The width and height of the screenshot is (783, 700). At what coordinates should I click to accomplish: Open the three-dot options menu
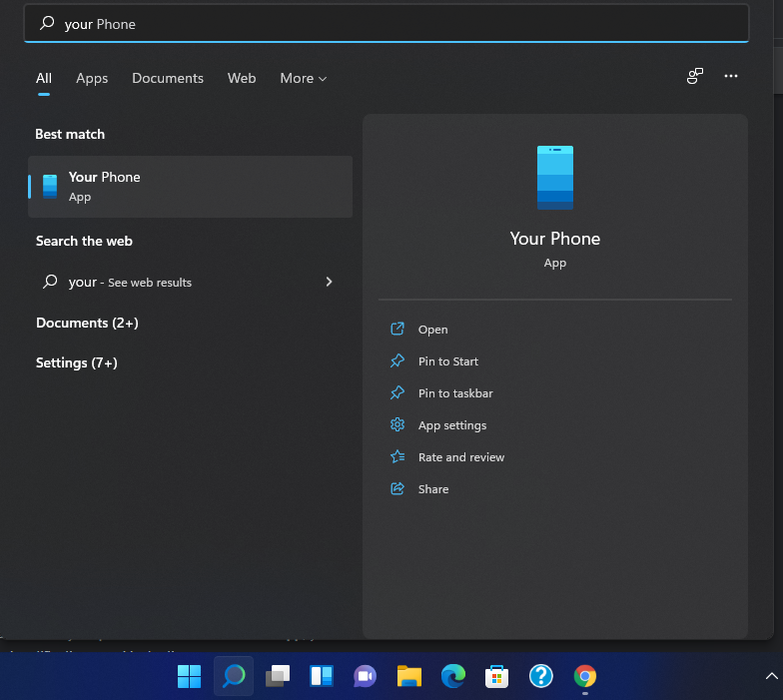(x=731, y=76)
